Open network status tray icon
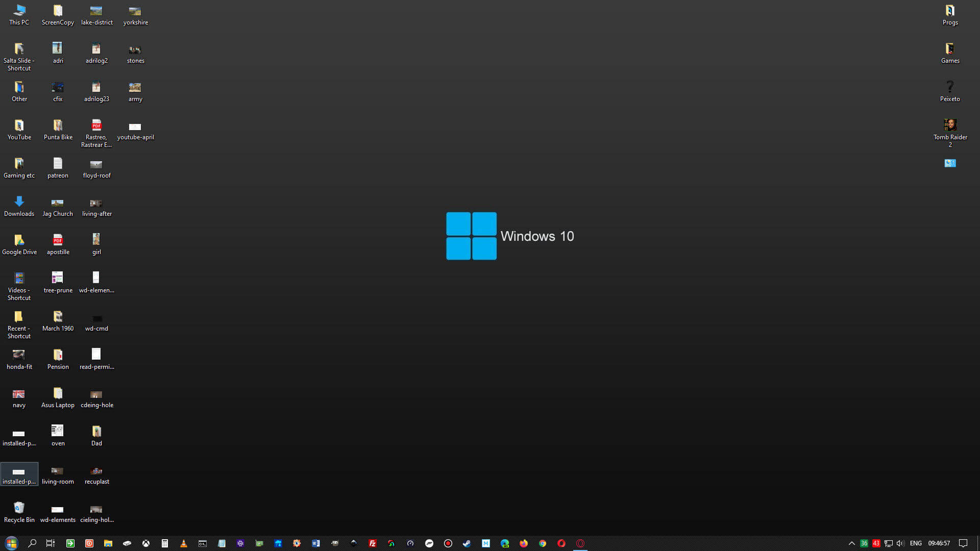 coord(889,543)
